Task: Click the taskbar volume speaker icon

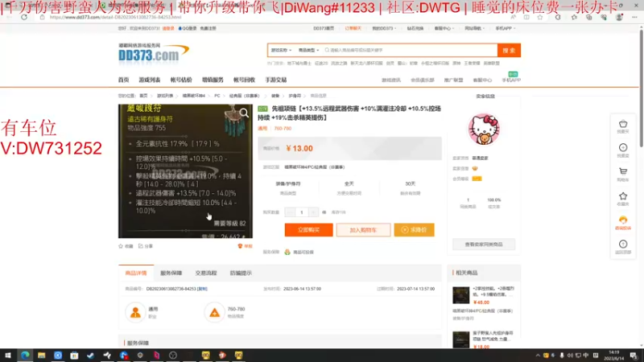Action: 570,356
